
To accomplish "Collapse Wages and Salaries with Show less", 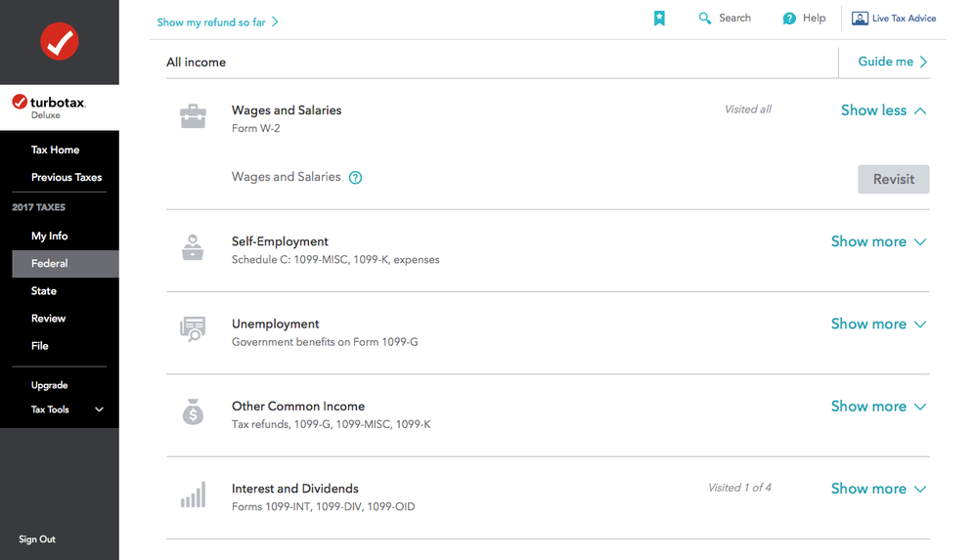I will pyautogui.click(x=883, y=110).
